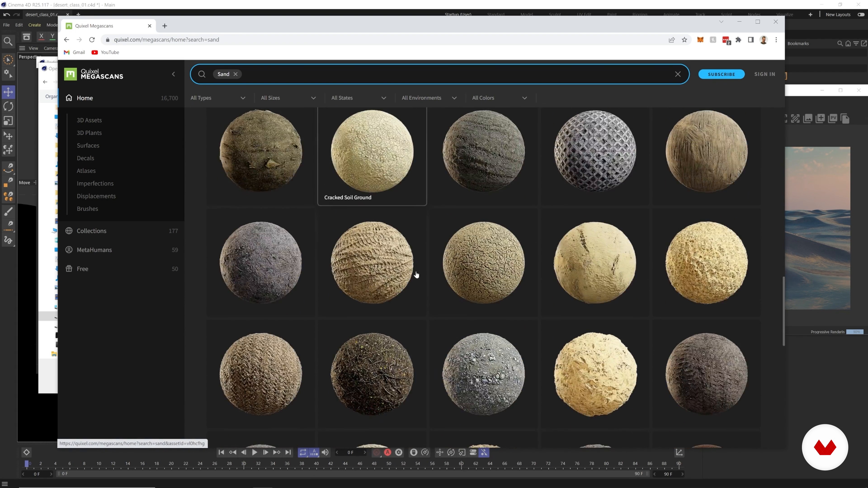Click the SIGN IN link
This screenshot has height=488, width=868.
[x=764, y=74]
